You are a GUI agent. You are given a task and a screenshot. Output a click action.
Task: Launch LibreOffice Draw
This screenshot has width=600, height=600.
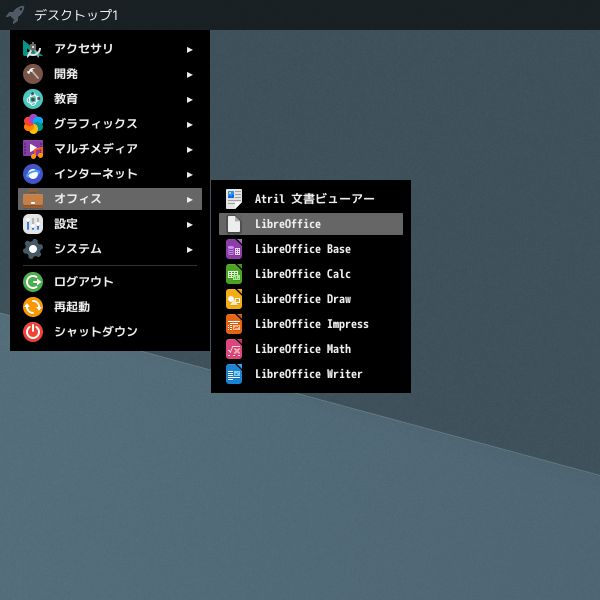311,299
